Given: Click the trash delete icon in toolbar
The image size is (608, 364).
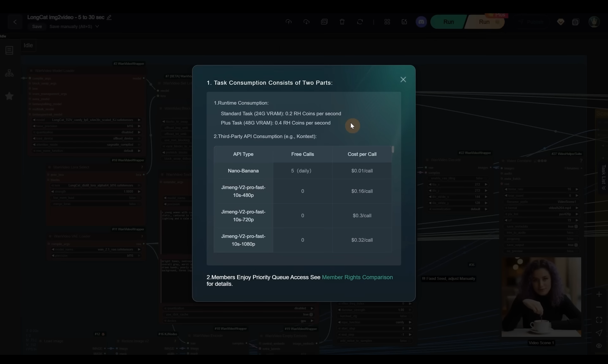Looking at the screenshot, I should (342, 22).
